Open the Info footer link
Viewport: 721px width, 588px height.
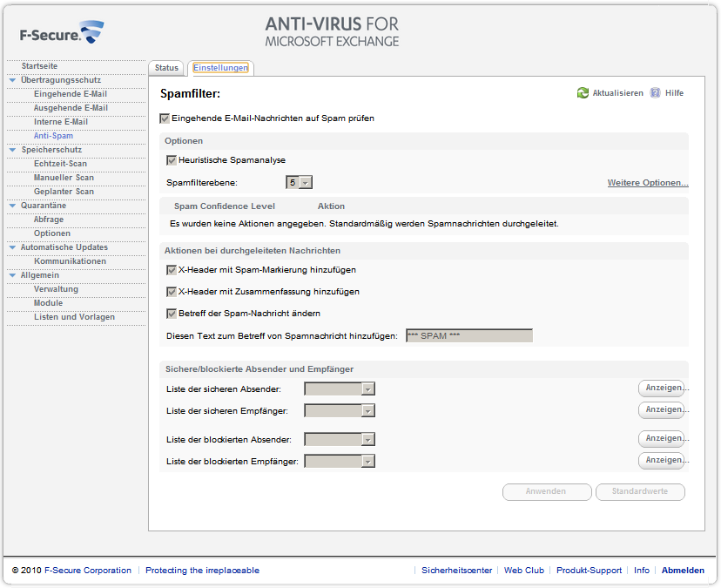[x=642, y=571]
